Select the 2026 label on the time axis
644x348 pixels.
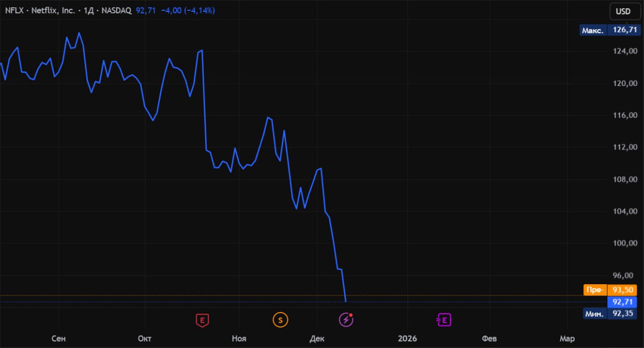pyautogui.click(x=408, y=338)
